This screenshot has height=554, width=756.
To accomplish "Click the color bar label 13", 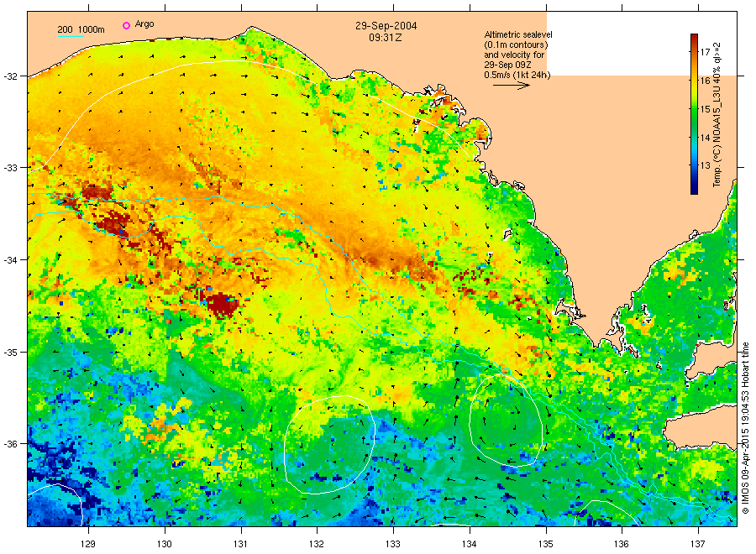I will (706, 165).
